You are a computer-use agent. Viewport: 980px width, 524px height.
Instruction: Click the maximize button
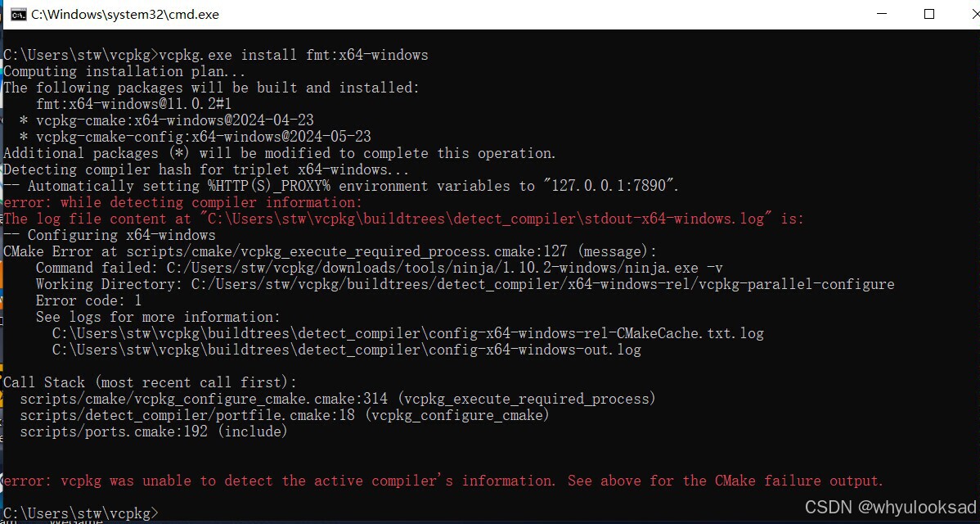point(928,14)
